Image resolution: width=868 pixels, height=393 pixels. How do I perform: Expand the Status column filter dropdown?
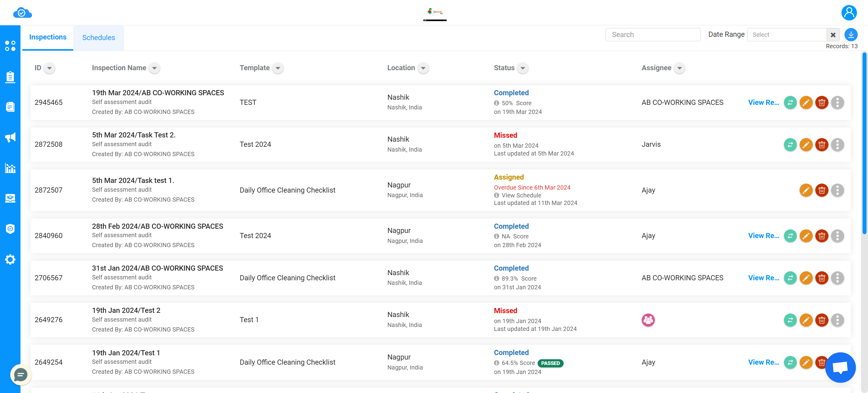pyautogui.click(x=523, y=68)
